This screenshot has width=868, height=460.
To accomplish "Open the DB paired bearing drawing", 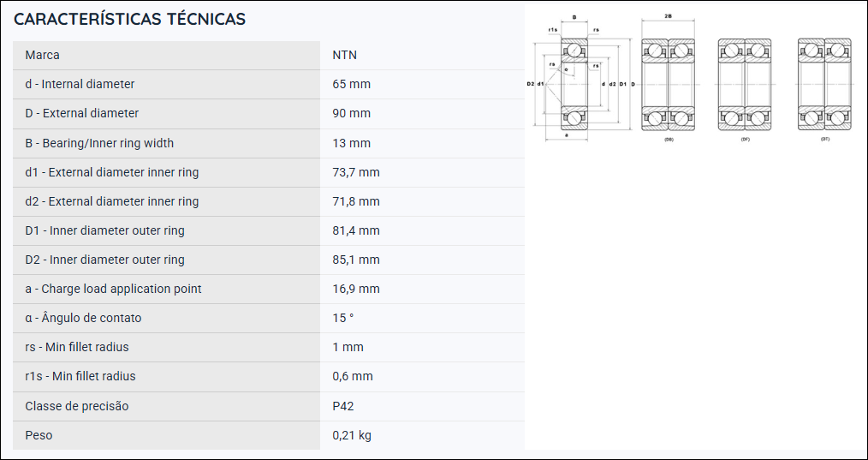I will click(x=669, y=84).
